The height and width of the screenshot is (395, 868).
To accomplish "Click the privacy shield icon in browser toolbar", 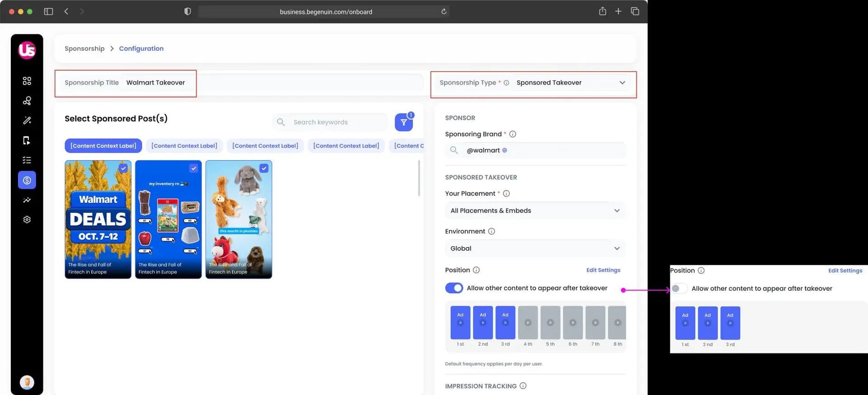I will 188,11.
